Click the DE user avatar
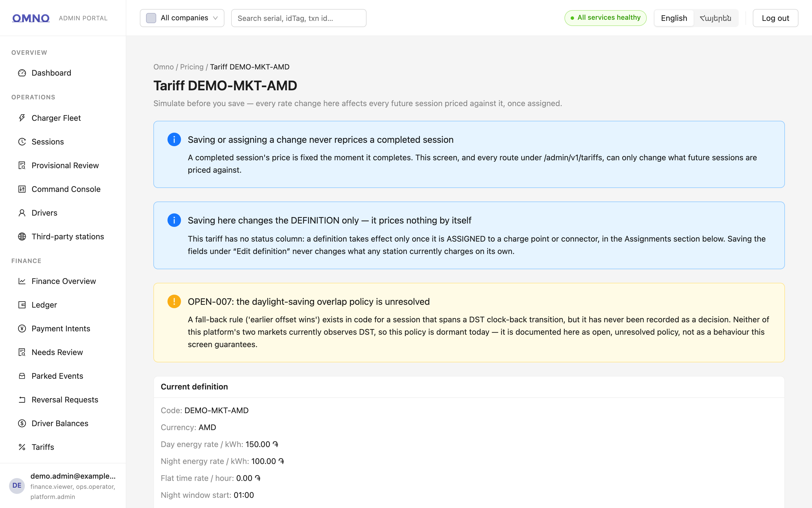812x508 pixels. point(17,486)
